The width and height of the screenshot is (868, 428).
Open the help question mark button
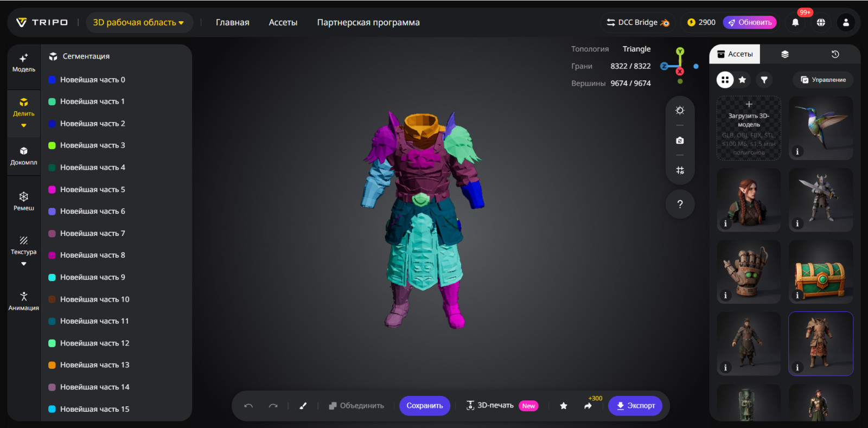[x=680, y=204]
